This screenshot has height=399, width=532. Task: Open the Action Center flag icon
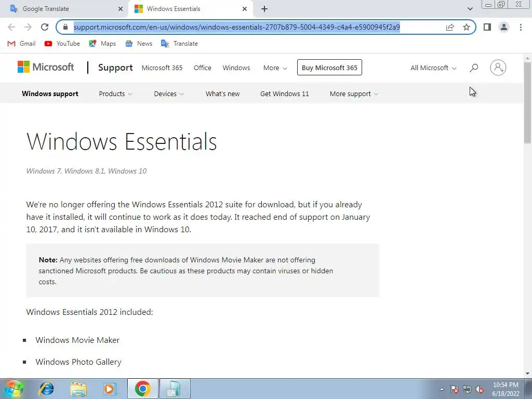(x=455, y=389)
